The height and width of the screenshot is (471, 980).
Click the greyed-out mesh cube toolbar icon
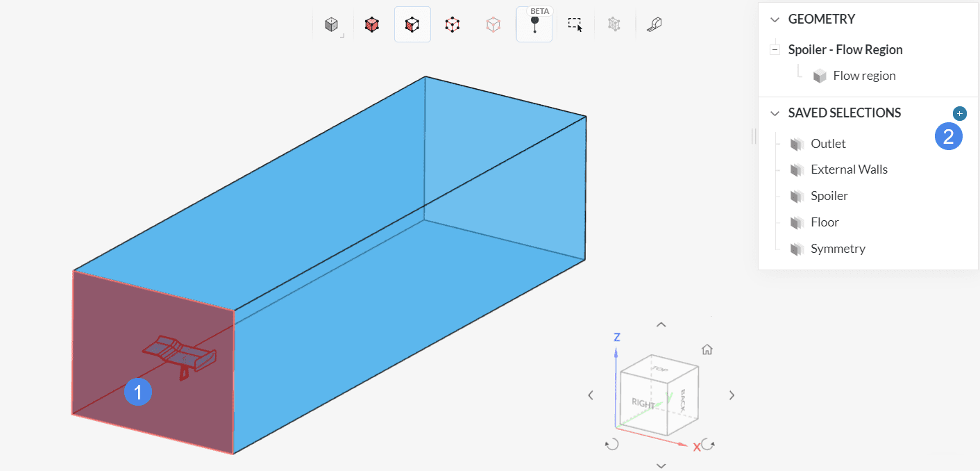(x=614, y=25)
